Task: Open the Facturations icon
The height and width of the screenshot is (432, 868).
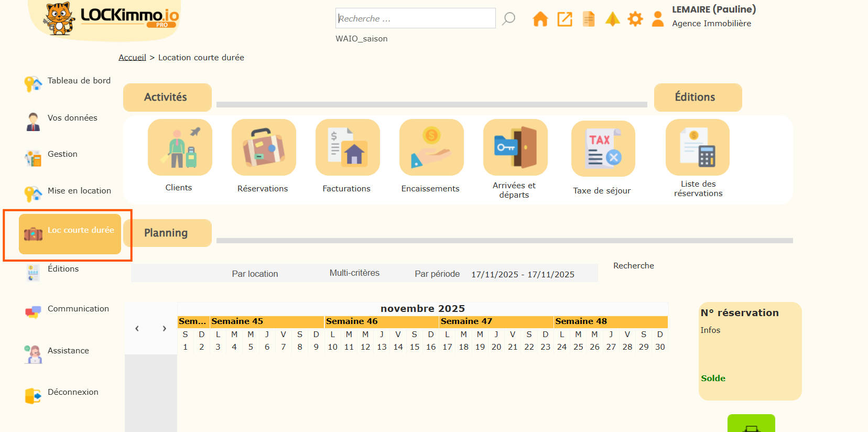Action: click(348, 147)
